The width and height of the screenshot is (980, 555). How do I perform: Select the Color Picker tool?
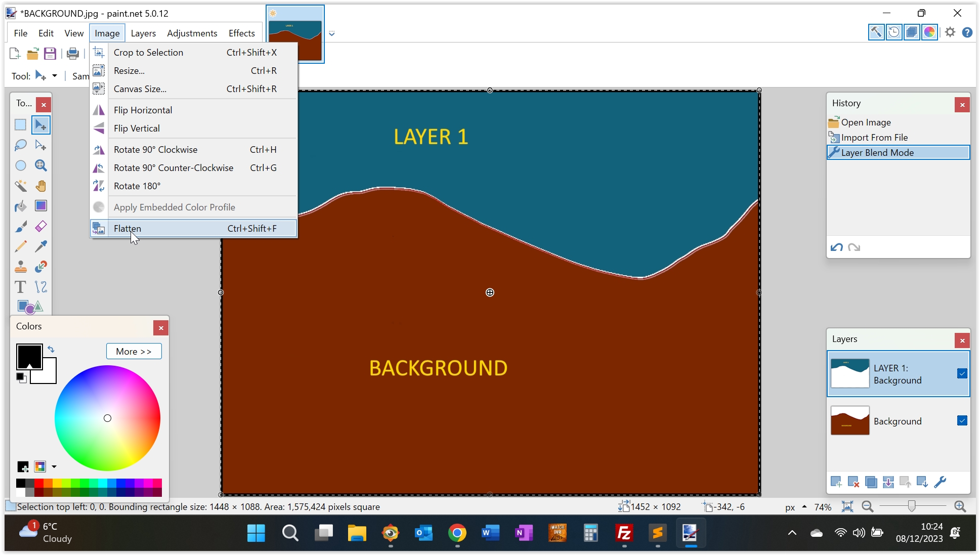pos(41,246)
